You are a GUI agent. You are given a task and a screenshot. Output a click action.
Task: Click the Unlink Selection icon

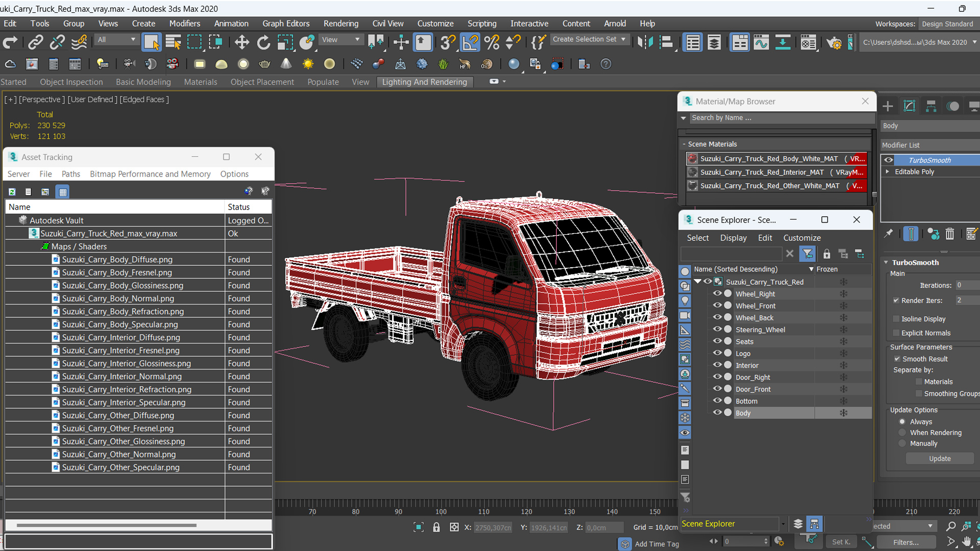point(57,42)
